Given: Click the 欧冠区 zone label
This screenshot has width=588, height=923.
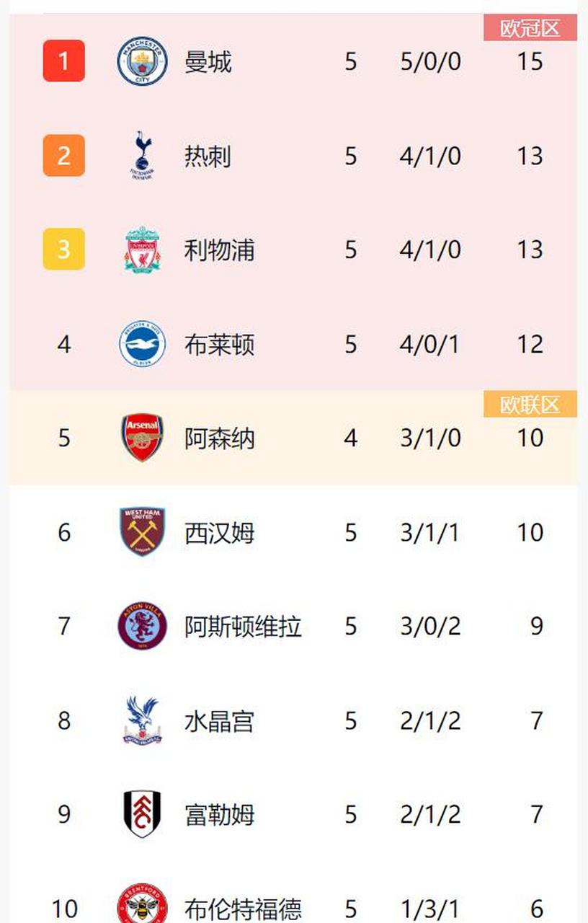Looking at the screenshot, I should [x=530, y=28].
